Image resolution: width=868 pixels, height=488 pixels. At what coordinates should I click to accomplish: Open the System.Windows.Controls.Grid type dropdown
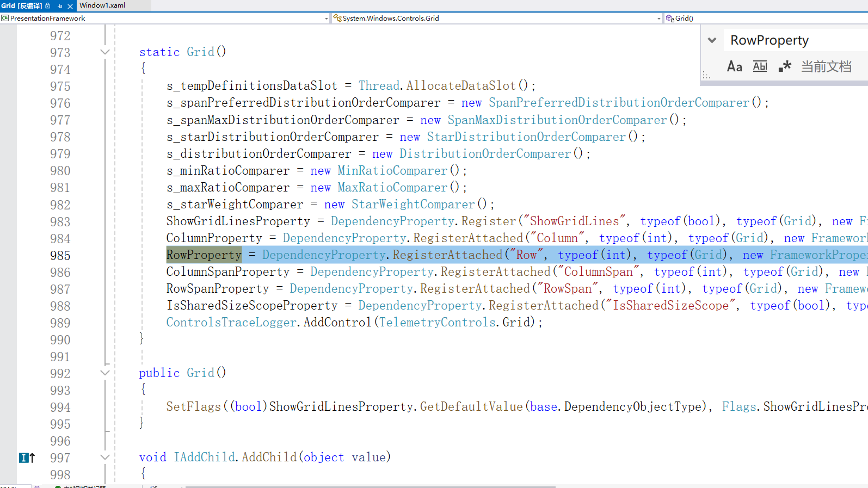496,18
